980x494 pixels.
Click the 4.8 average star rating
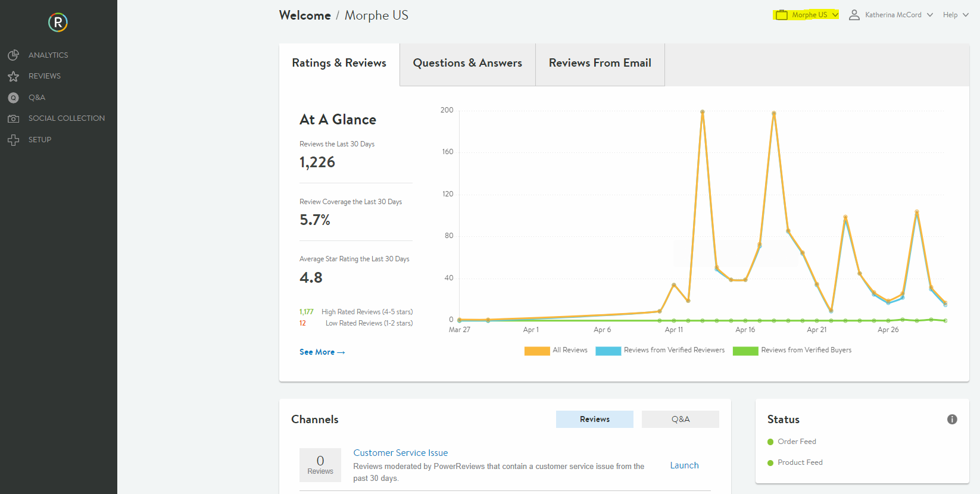(x=311, y=278)
